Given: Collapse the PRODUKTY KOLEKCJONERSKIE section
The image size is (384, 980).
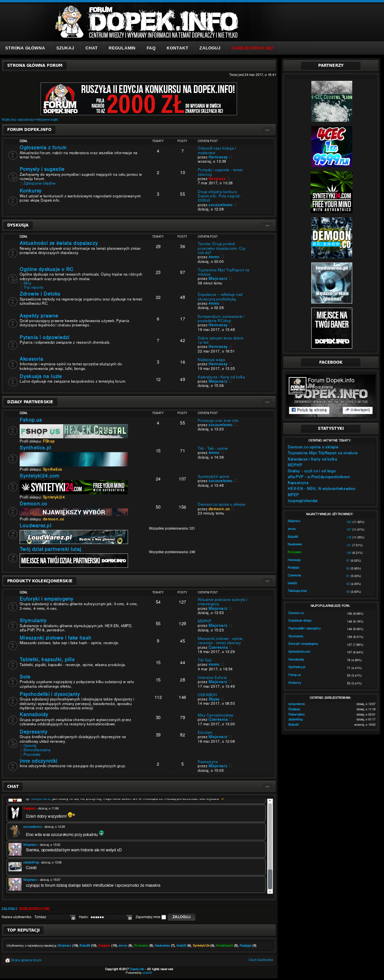Looking at the screenshot, I should click(267, 581).
